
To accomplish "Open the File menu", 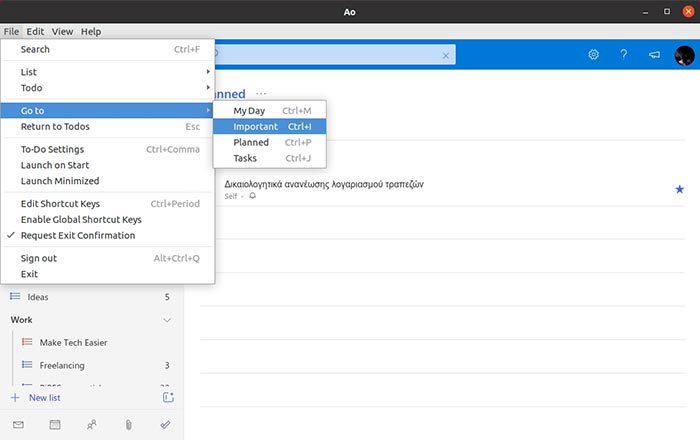I will pos(11,32).
